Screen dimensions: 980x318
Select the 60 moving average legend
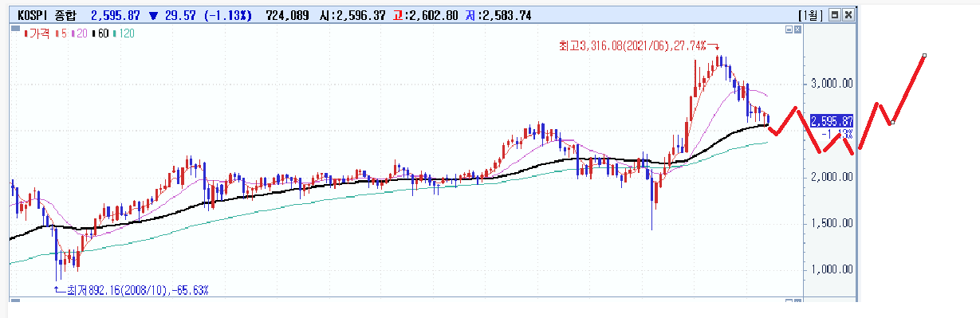tap(100, 33)
